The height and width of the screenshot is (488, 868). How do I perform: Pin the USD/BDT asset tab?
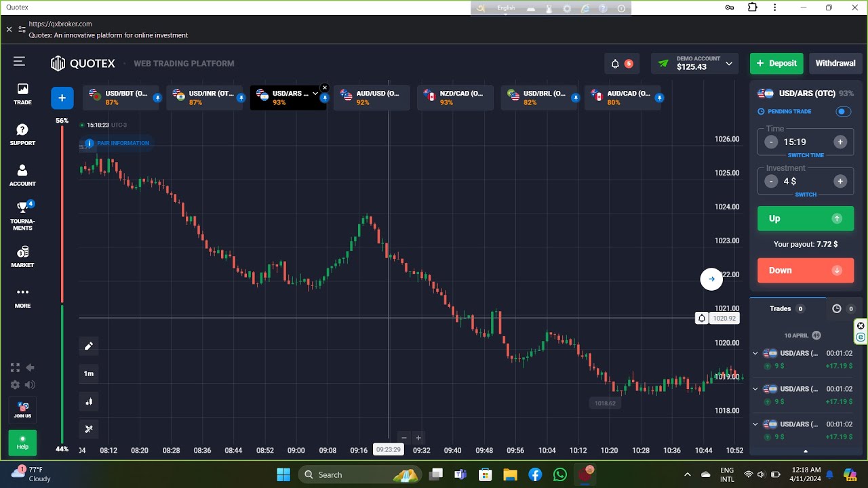157,98
